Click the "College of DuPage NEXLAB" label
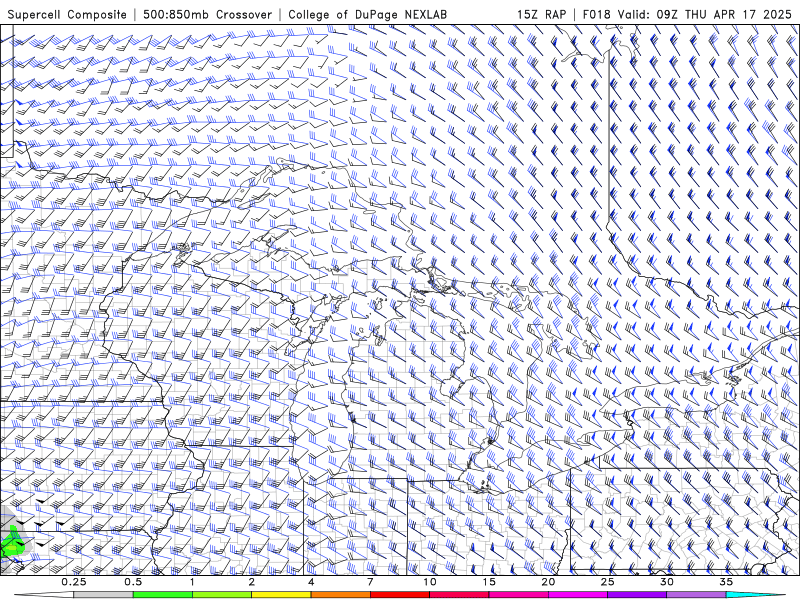The image size is (800, 600). click(367, 14)
